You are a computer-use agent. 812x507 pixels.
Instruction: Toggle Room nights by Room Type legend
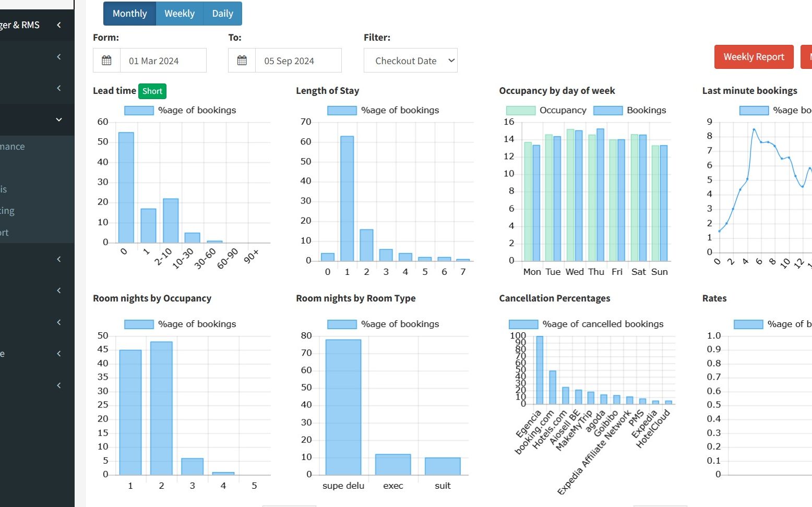(x=383, y=324)
